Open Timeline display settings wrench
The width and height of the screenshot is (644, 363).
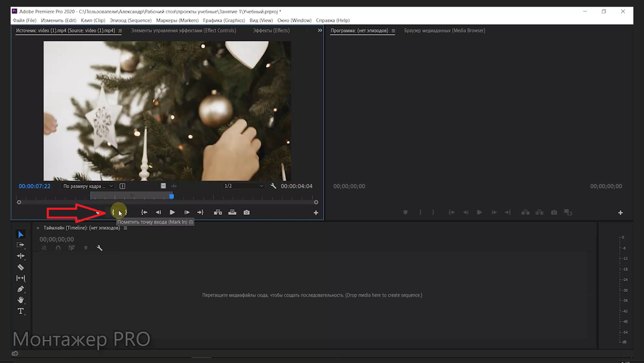point(99,248)
